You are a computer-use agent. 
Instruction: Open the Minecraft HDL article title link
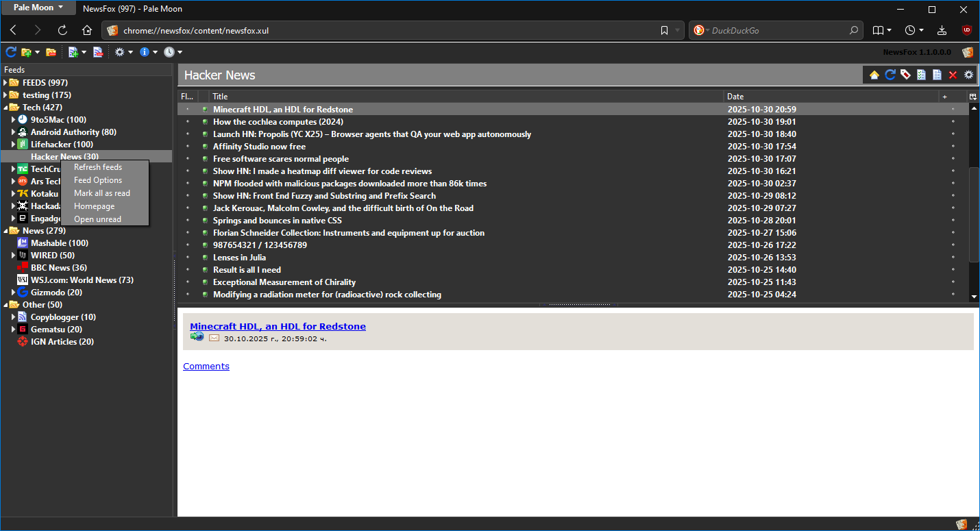(x=278, y=327)
